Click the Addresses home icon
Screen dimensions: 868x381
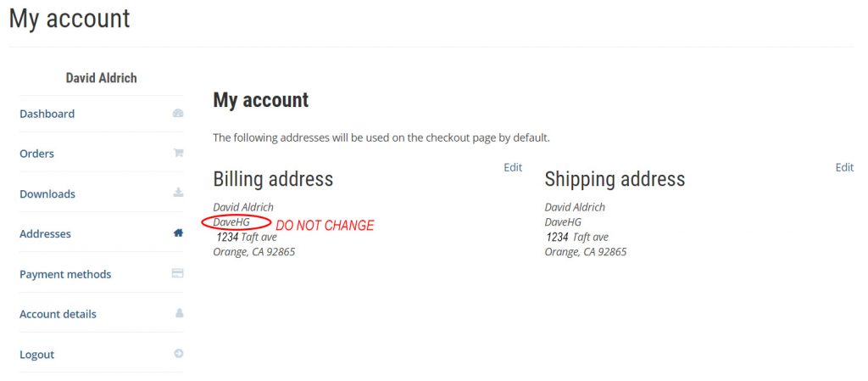[178, 233]
